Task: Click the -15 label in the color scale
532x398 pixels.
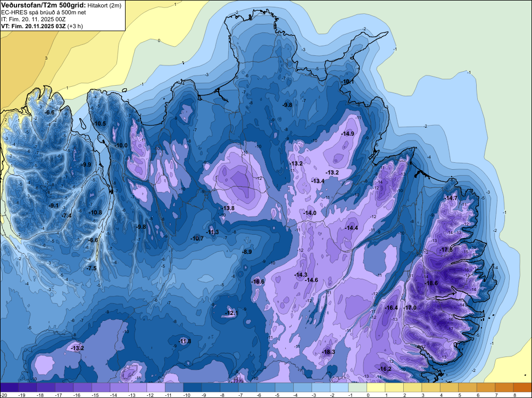Action: click(x=95, y=395)
